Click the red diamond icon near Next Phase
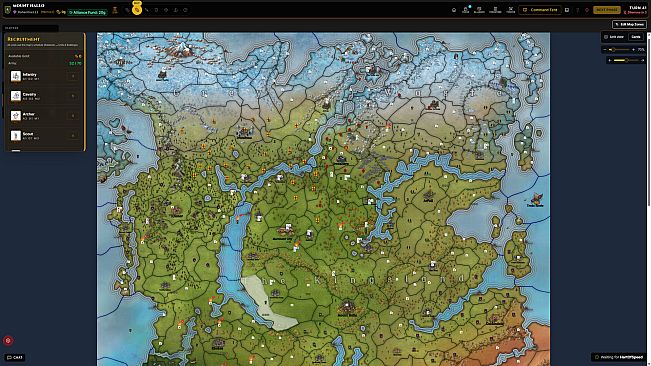The width and height of the screenshot is (651, 366). (x=587, y=10)
